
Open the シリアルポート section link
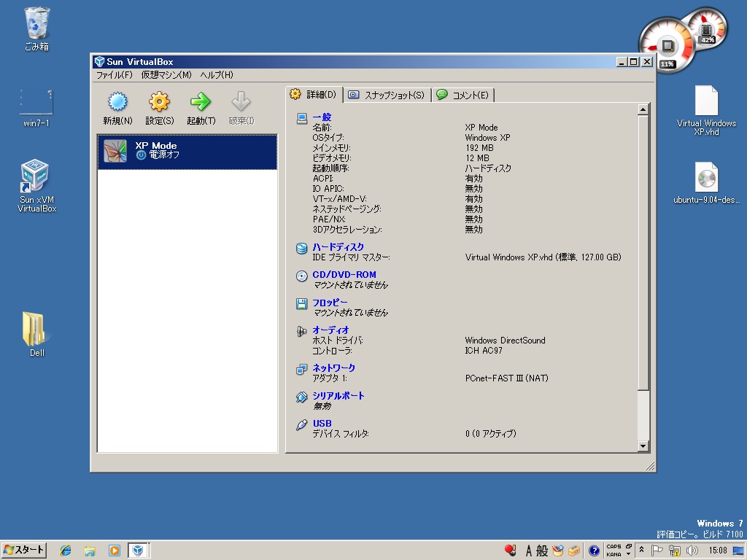[338, 396]
